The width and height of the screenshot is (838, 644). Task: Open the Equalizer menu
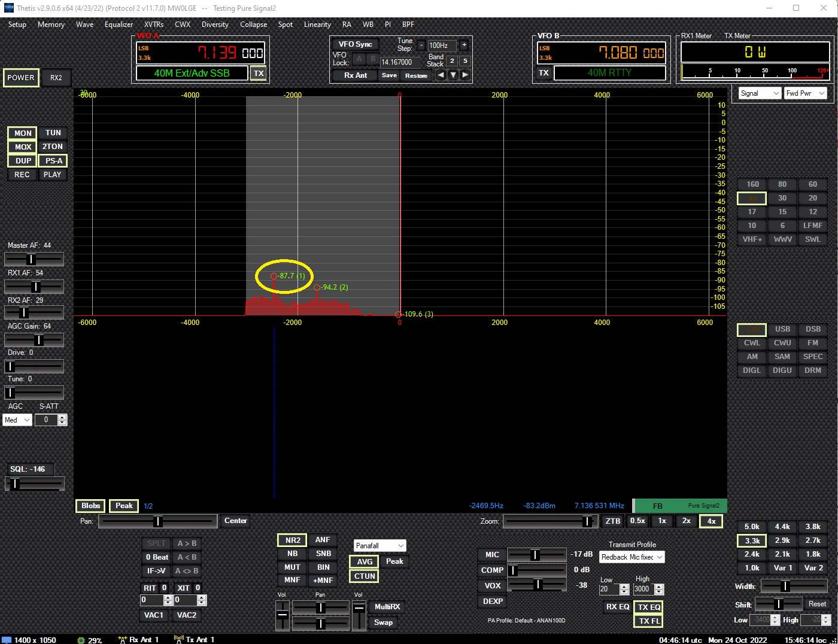[119, 25]
